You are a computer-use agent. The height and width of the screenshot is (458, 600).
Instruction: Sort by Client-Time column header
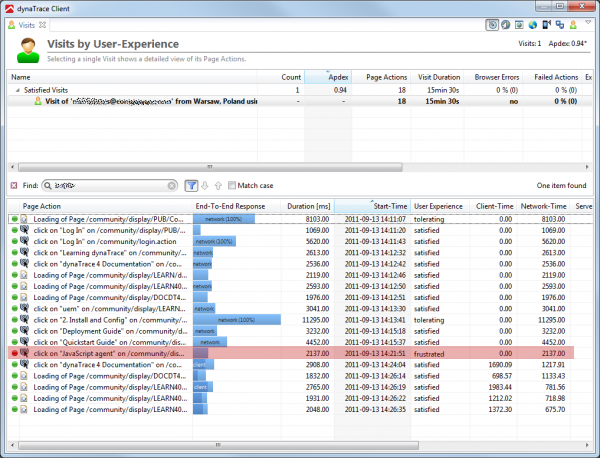coord(493,206)
